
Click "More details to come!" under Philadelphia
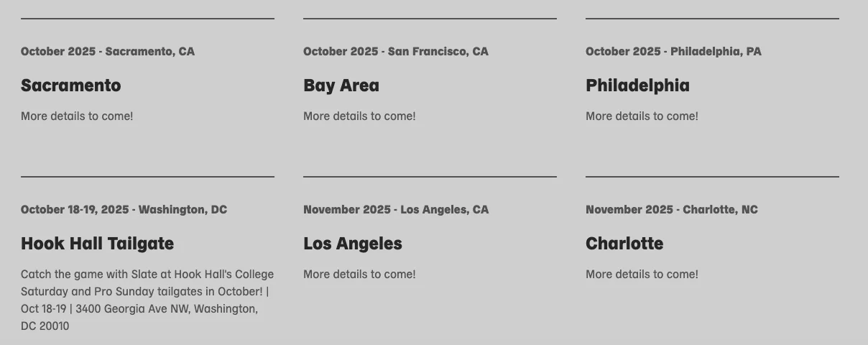642,116
